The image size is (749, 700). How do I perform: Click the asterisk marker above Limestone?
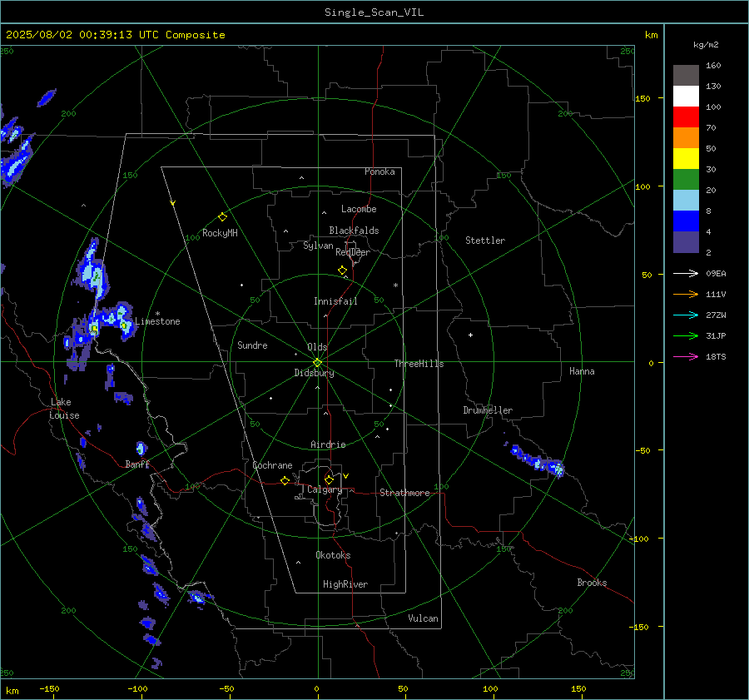157,314
